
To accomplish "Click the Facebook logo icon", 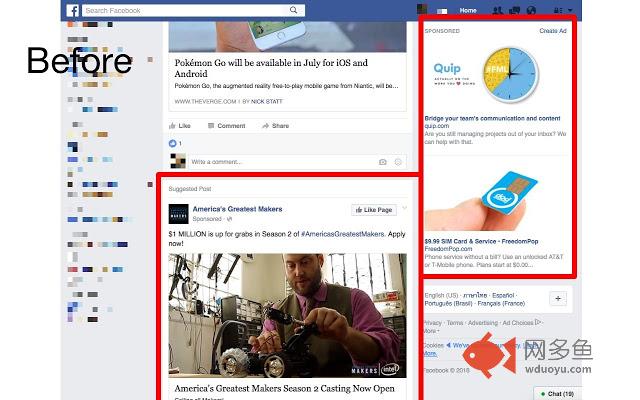I will 73,10.
